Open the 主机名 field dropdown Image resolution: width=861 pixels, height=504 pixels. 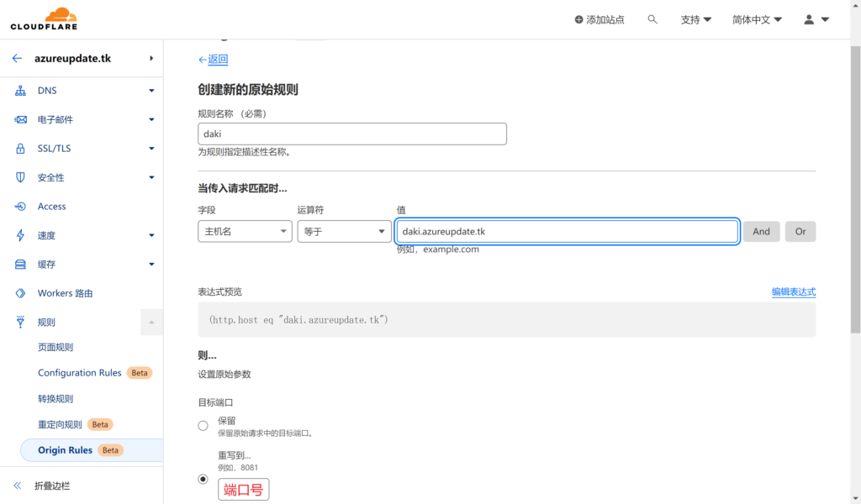(x=245, y=232)
